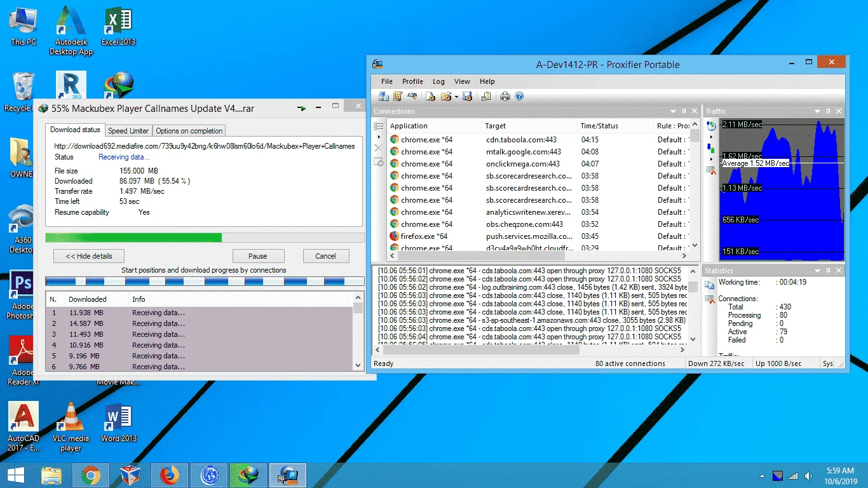Viewport: 868px width, 488px height.
Task: Expand the small arrow below connections view icon
Action: coord(379,137)
